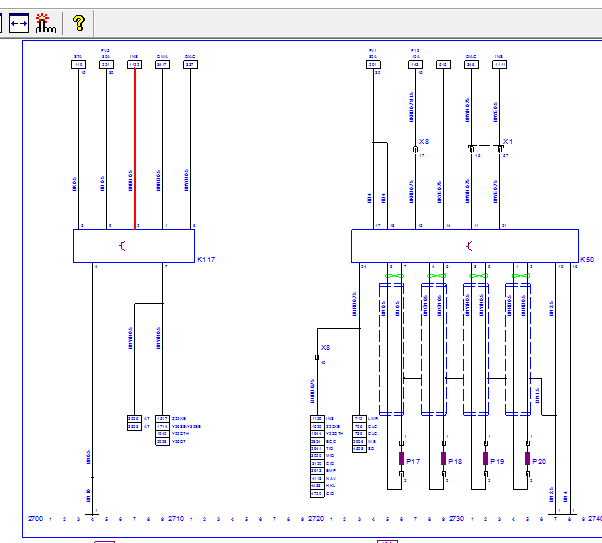Click the red highlighted wire into K117
Viewport: 602px width, 543px height.
tap(135, 149)
